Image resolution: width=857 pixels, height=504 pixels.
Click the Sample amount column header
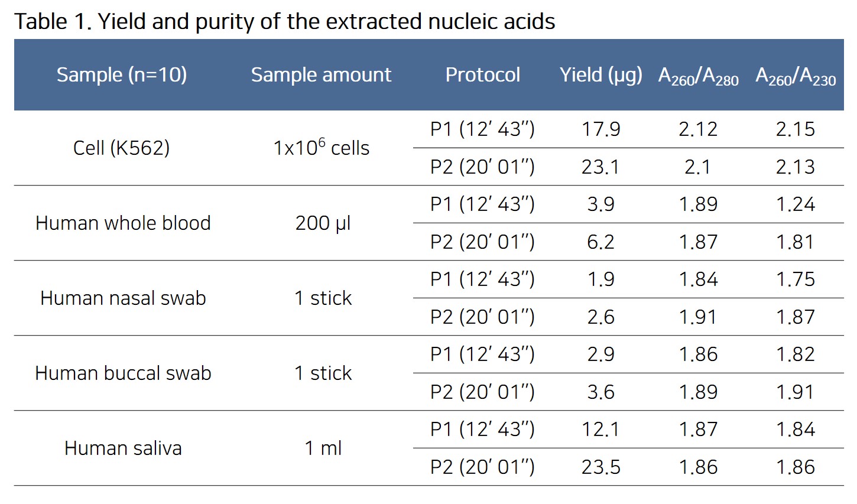(x=321, y=75)
